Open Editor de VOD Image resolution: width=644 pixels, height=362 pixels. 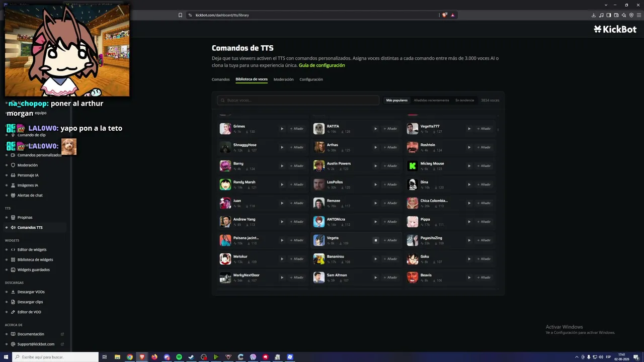click(x=34, y=312)
